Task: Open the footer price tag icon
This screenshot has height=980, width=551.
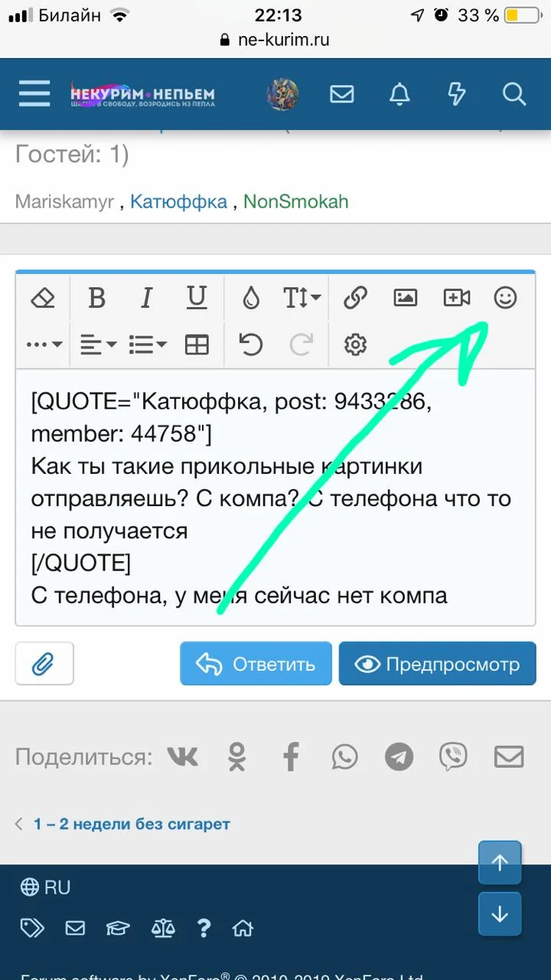Action: coord(32,929)
